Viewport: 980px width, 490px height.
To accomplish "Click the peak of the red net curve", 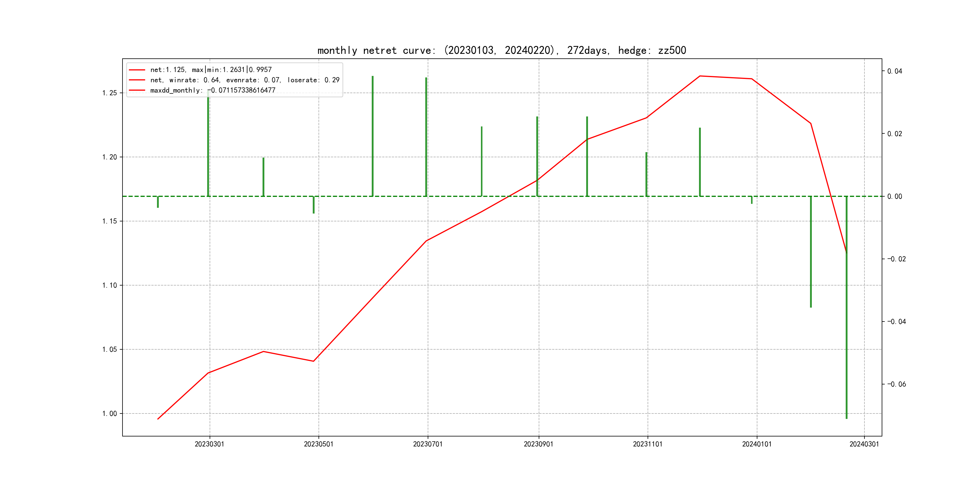I will pyautogui.click(x=700, y=76).
